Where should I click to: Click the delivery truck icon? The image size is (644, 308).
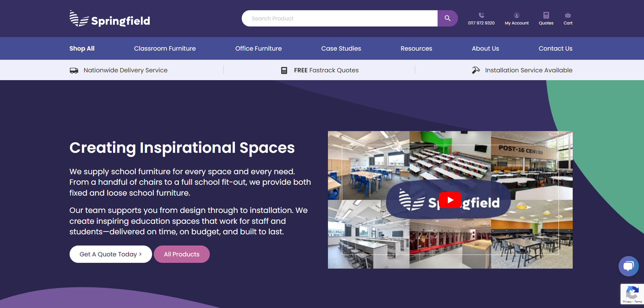pos(74,70)
